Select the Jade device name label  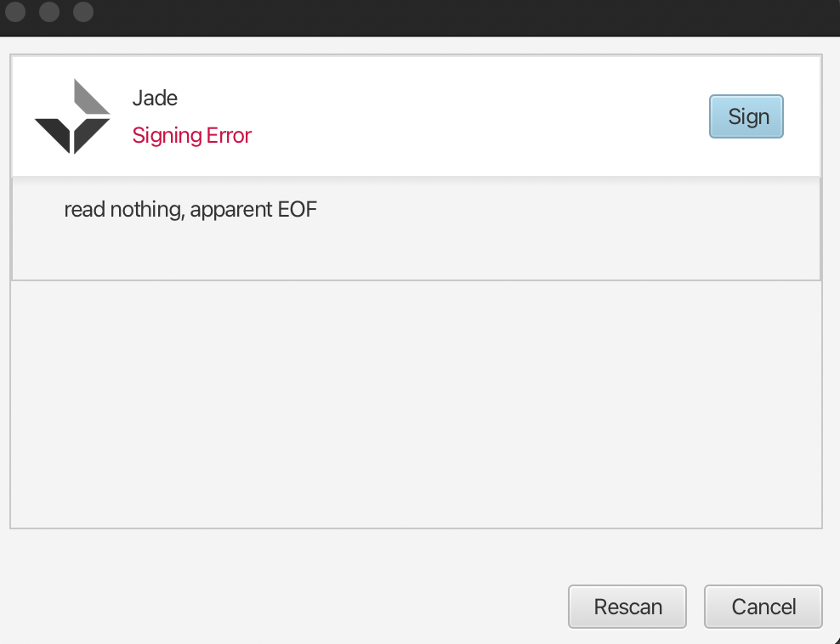155,98
